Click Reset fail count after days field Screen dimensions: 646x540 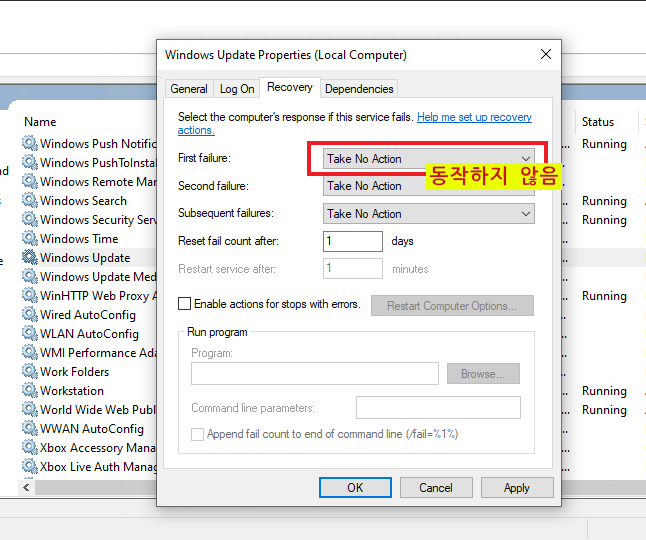(x=353, y=241)
